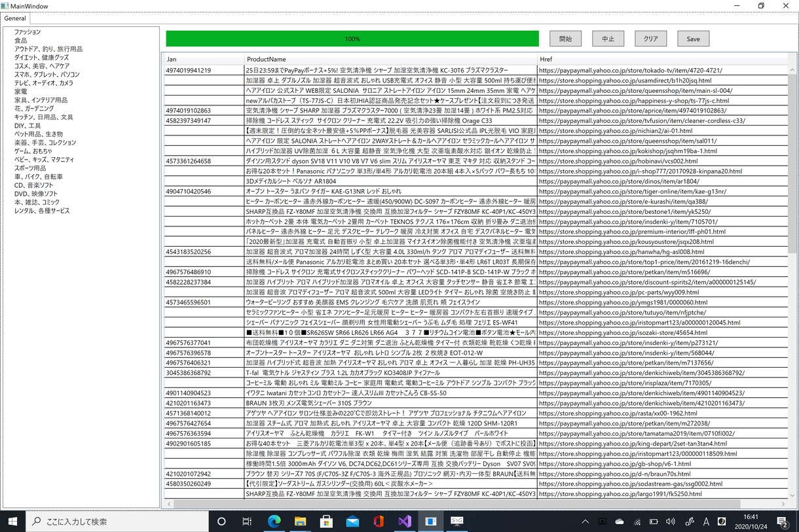
Task: Click the 開始 button
Action: point(565,39)
